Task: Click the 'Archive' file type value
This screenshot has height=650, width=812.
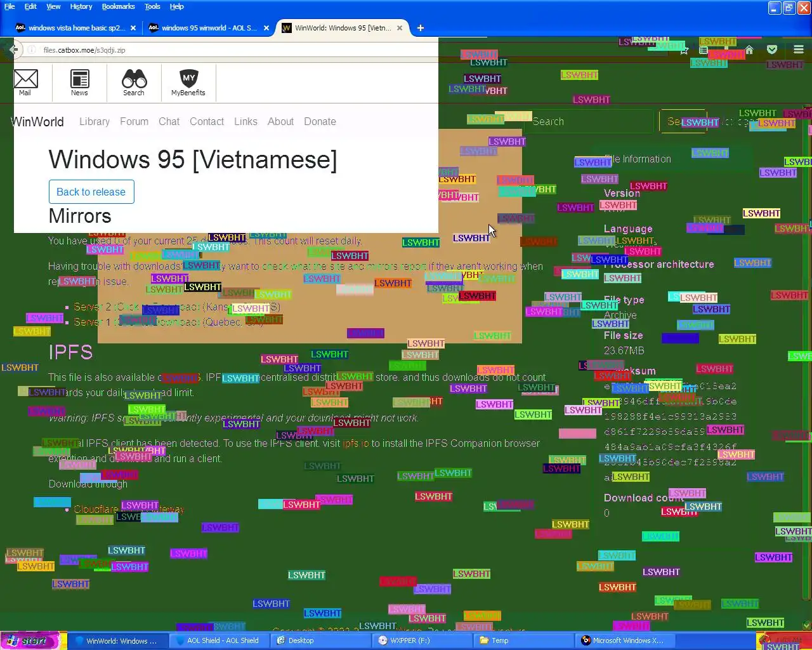Action: (x=620, y=315)
